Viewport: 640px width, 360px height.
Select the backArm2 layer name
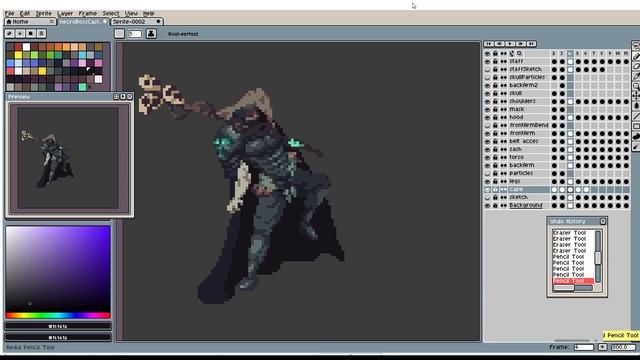click(x=523, y=85)
